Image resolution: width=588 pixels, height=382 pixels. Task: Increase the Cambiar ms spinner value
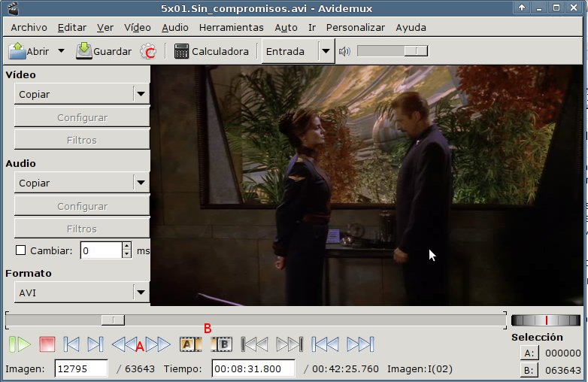127,247
